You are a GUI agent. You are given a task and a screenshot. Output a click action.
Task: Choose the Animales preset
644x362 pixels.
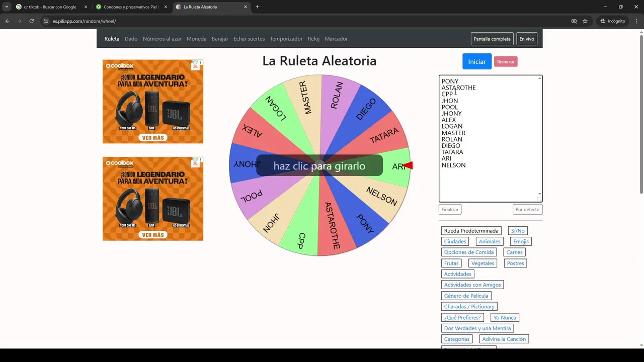[x=490, y=241]
